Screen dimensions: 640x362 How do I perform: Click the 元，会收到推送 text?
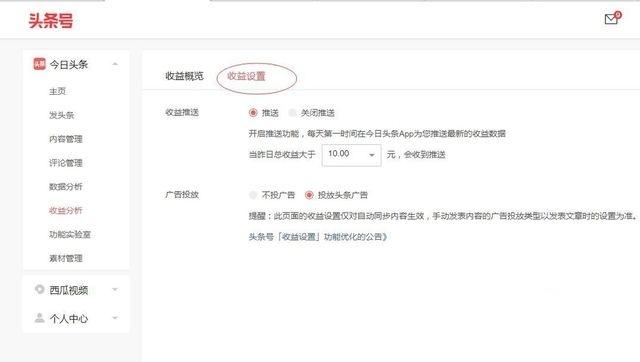click(x=416, y=155)
